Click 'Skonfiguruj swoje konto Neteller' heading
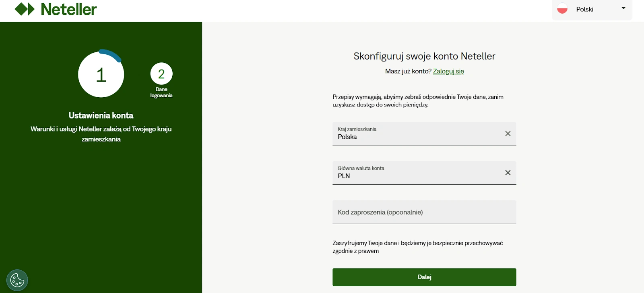Screen dimensions: 644x293 [x=424, y=56]
